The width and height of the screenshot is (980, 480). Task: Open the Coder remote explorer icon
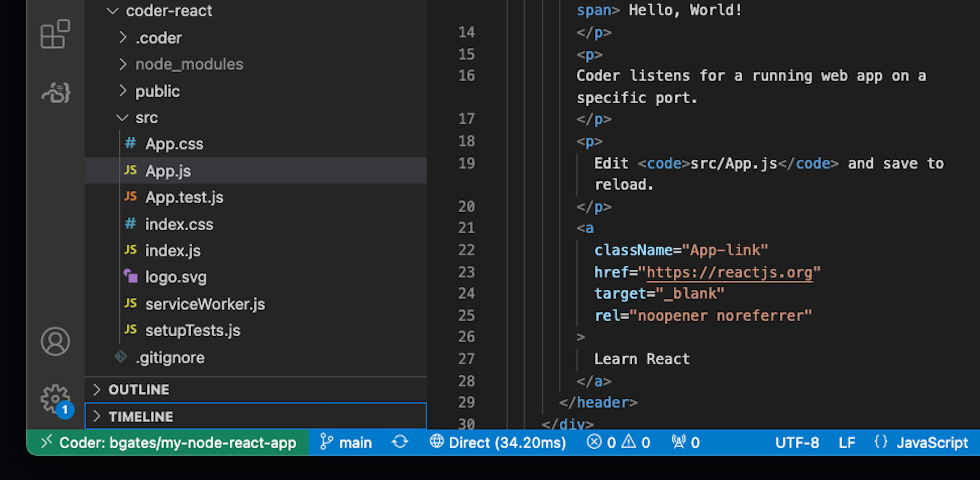[x=56, y=93]
